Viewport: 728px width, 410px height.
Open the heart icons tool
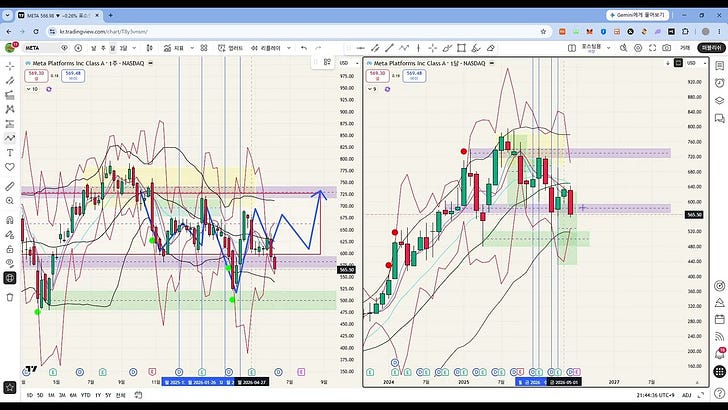point(10,167)
